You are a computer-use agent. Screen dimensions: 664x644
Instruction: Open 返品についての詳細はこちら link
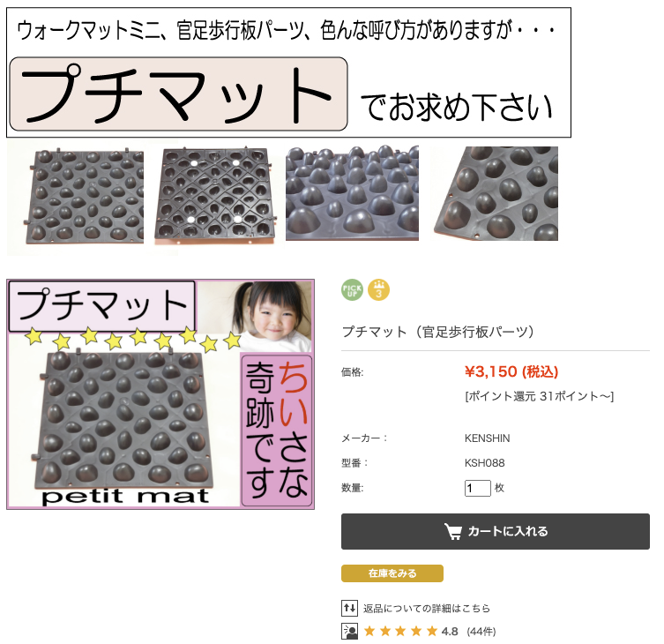427,609
